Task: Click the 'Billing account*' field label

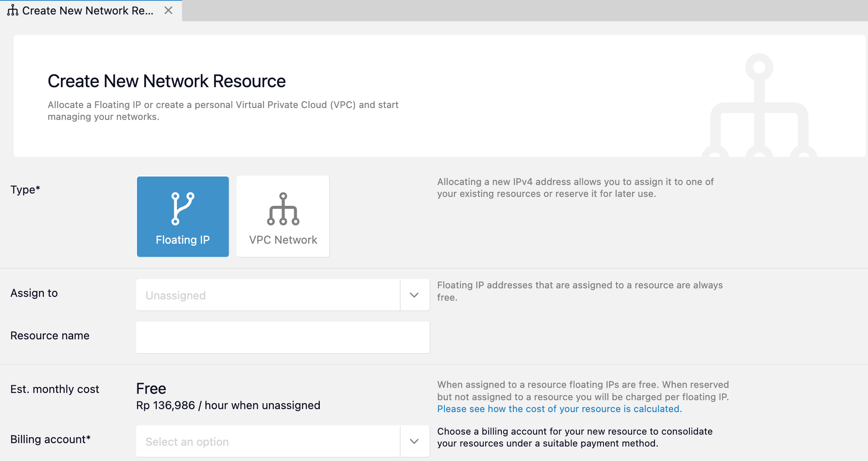Action: [x=51, y=439]
